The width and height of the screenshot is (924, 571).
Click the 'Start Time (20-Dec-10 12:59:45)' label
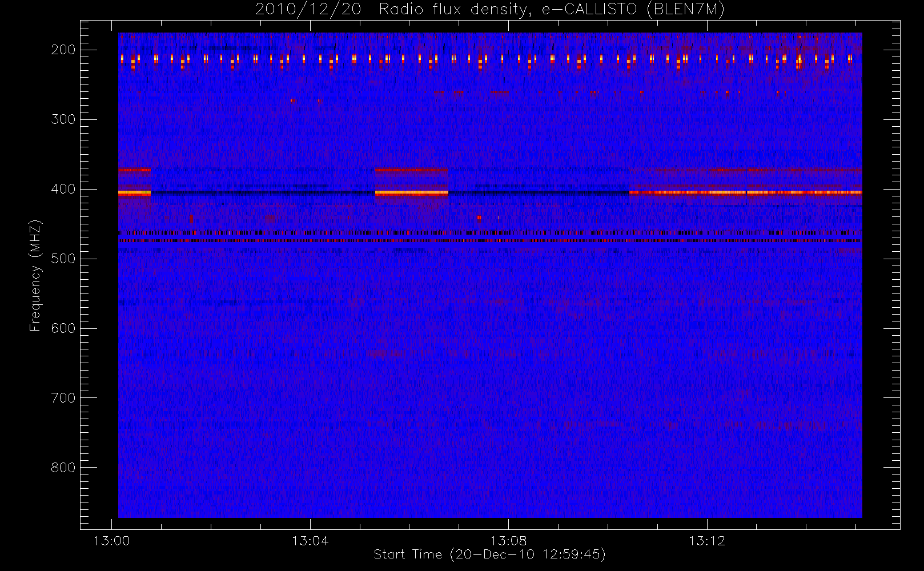pyautogui.click(x=489, y=554)
